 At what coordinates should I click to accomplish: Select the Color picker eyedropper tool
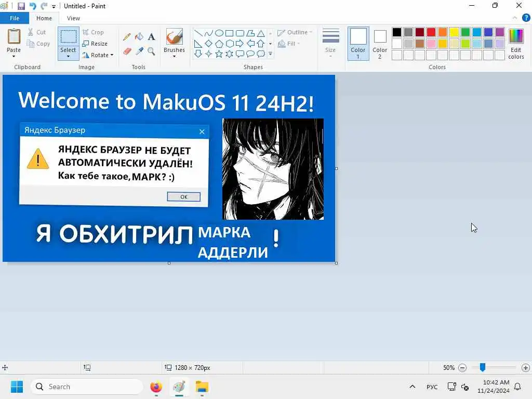pos(139,51)
